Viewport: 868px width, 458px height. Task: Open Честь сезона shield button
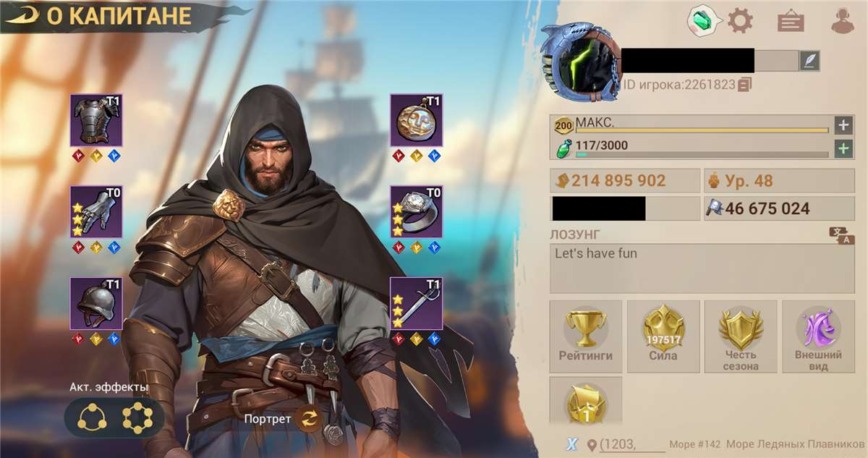pos(741,336)
